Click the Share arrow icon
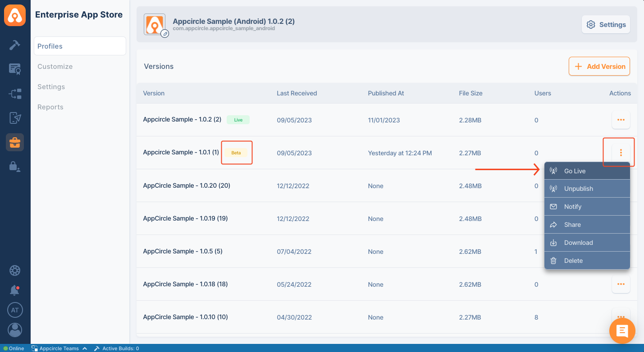This screenshot has height=352, width=644. click(x=553, y=225)
